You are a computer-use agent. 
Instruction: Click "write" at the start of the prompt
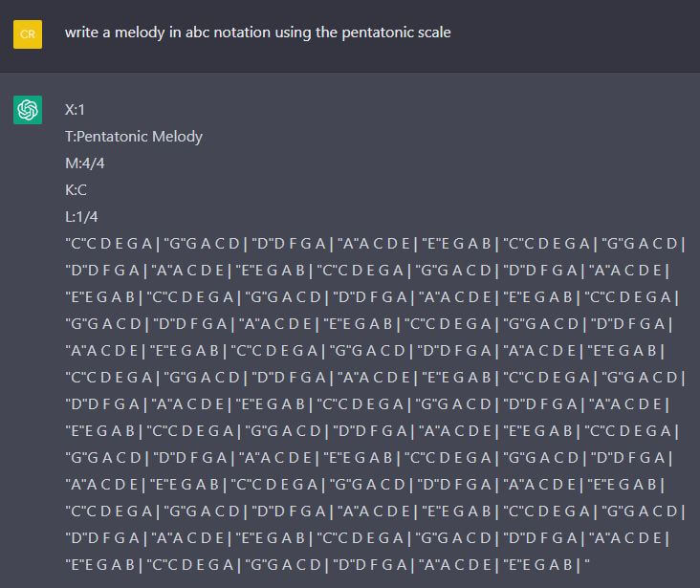(82, 33)
